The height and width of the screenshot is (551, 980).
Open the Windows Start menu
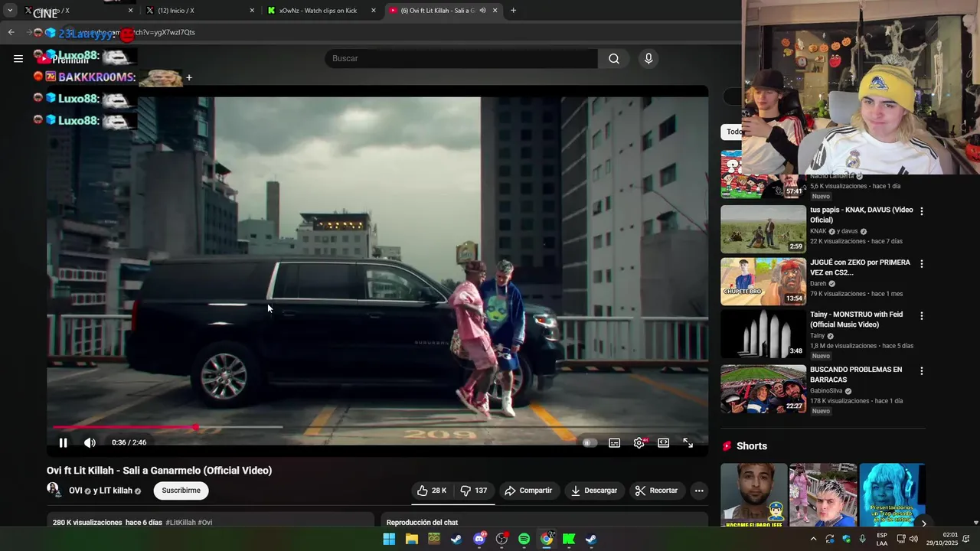tap(389, 539)
